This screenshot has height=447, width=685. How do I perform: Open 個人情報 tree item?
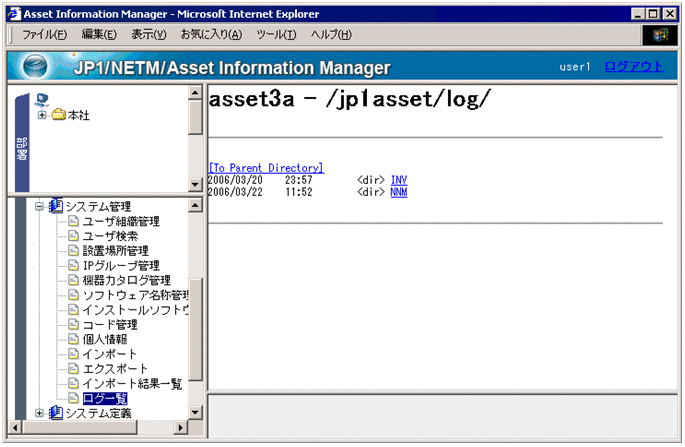coord(105,339)
